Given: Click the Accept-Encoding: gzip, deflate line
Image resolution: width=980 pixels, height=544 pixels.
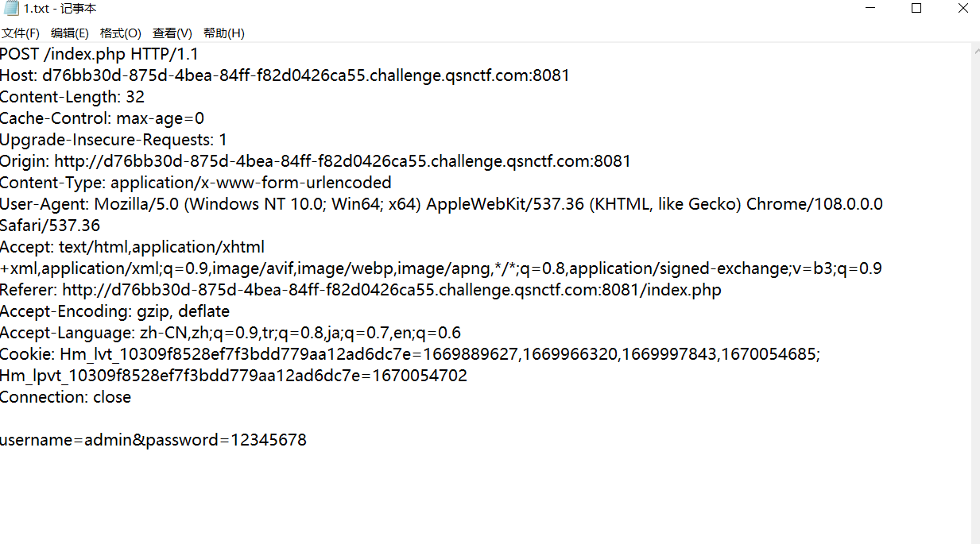Looking at the screenshot, I should [x=115, y=311].
